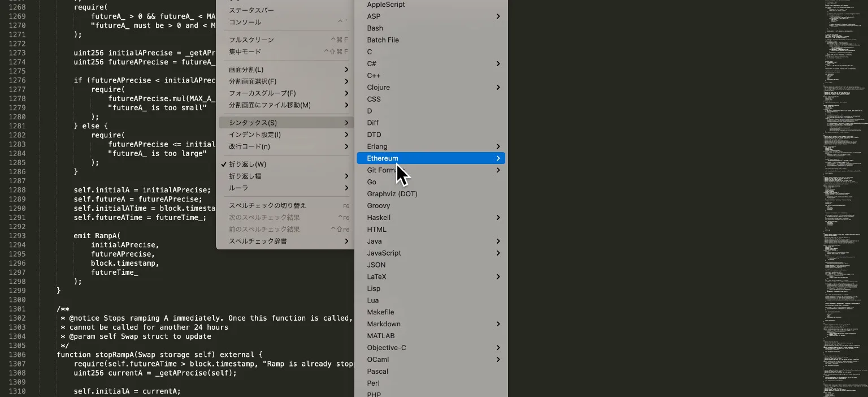
Task: Click the '} else {' code line
Action: (90, 126)
